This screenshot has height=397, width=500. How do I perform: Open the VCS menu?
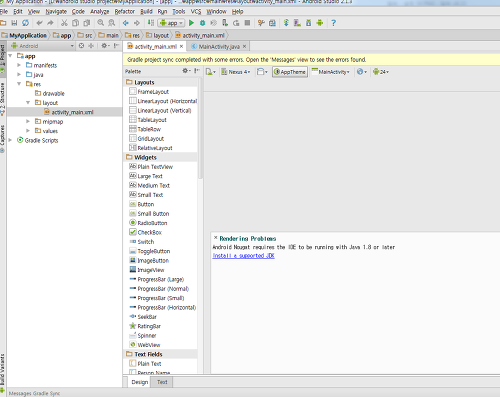pos(196,11)
